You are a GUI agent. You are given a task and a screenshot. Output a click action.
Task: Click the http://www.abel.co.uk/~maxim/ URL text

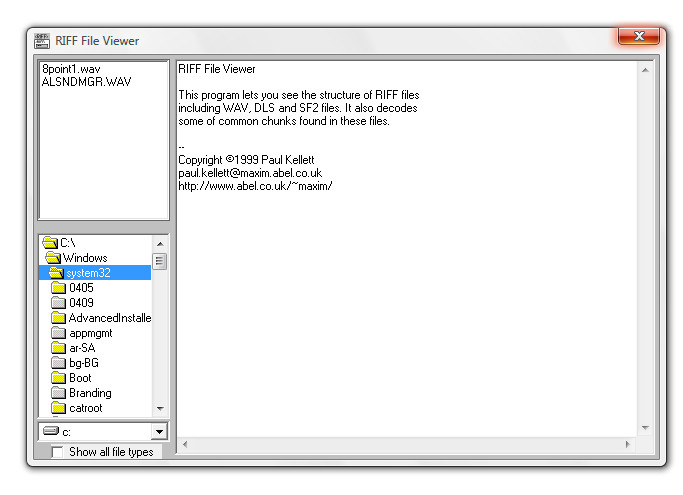pos(255,186)
